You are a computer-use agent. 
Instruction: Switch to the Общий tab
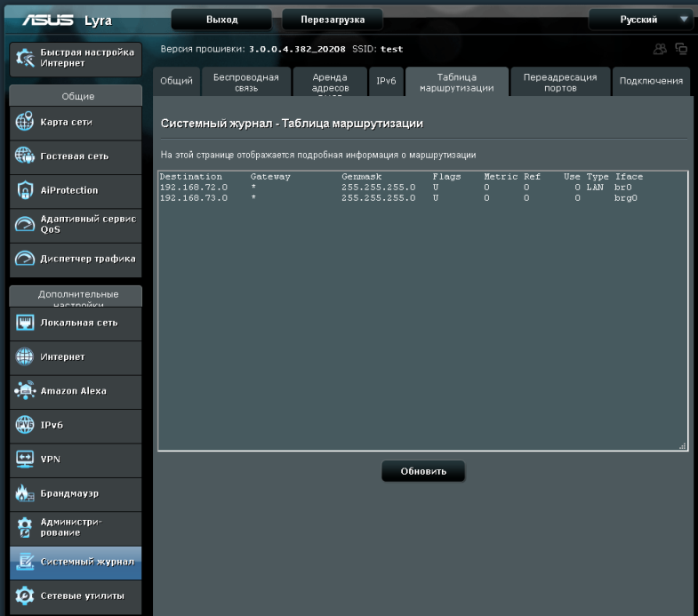(x=176, y=81)
